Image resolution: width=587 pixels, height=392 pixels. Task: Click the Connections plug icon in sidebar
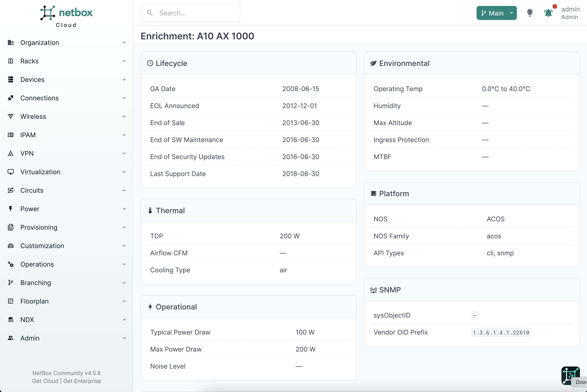11,98
